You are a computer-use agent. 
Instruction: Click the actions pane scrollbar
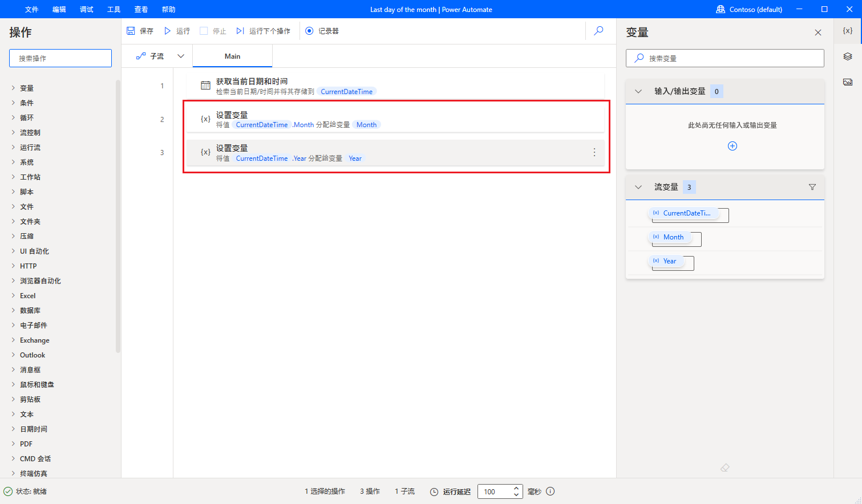coord(118,216)
